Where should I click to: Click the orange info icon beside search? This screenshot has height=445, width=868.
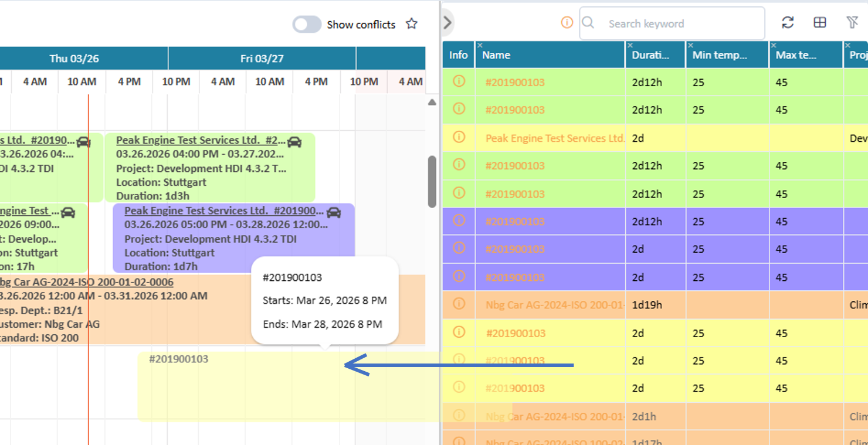[x=567, y=23]
